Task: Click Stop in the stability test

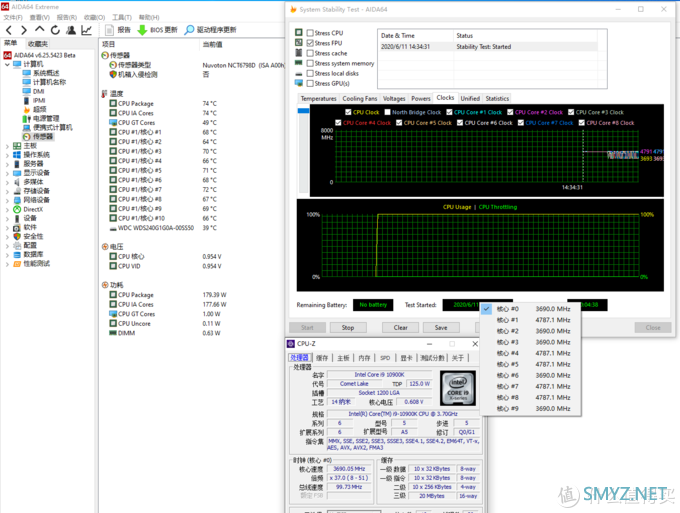Action: (348, 327)
